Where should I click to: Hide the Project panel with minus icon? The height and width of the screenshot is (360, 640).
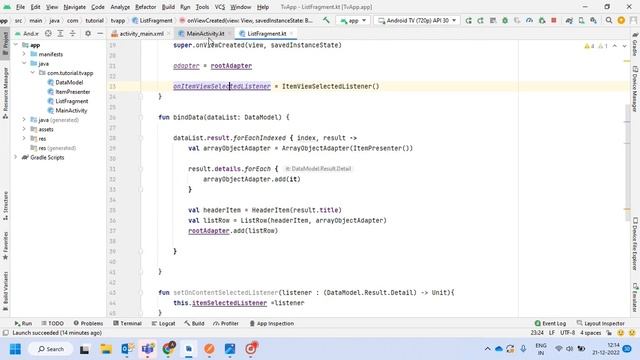[100, 33]
